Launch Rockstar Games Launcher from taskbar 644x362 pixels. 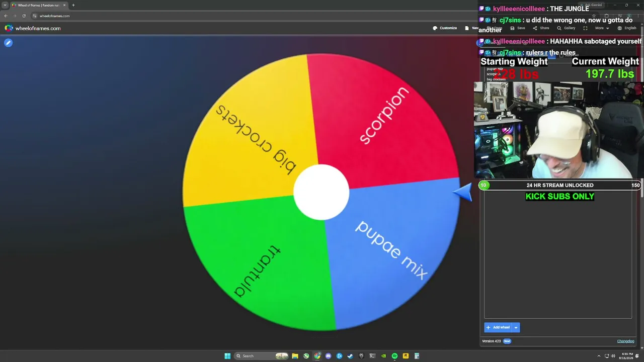pos(406,356)
